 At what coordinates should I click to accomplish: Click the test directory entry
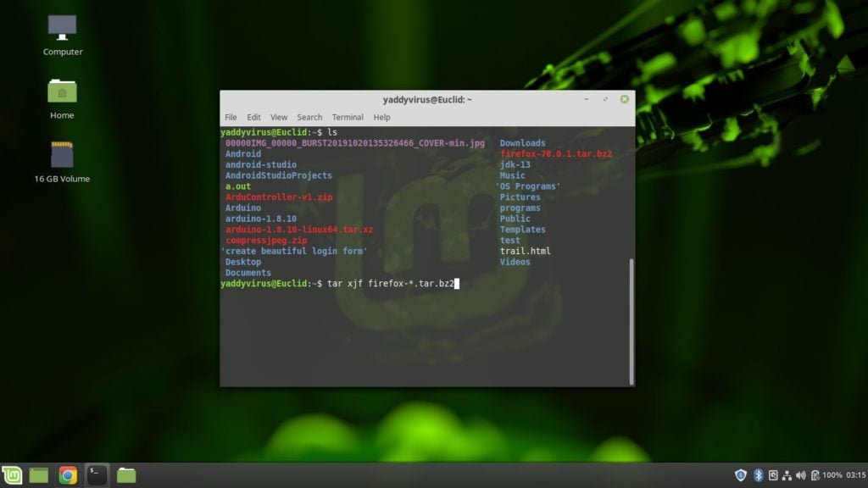pyautogui.click(x=509, y=240)
